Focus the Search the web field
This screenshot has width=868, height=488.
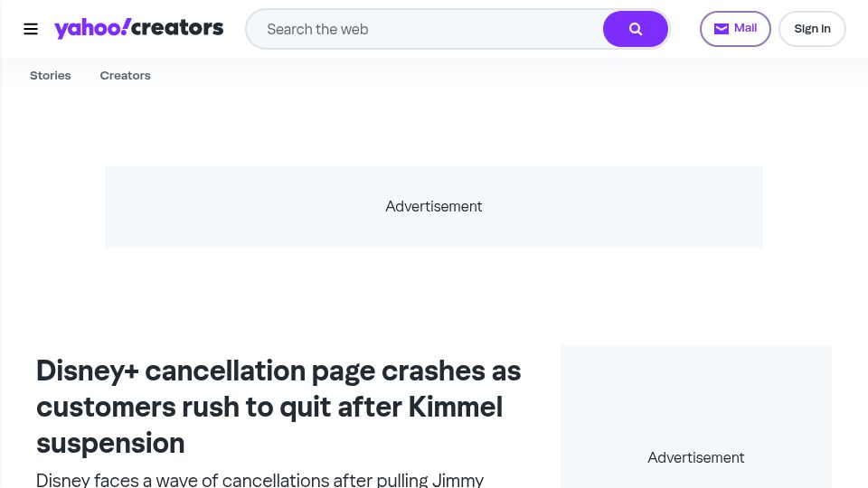coord(425,29)
